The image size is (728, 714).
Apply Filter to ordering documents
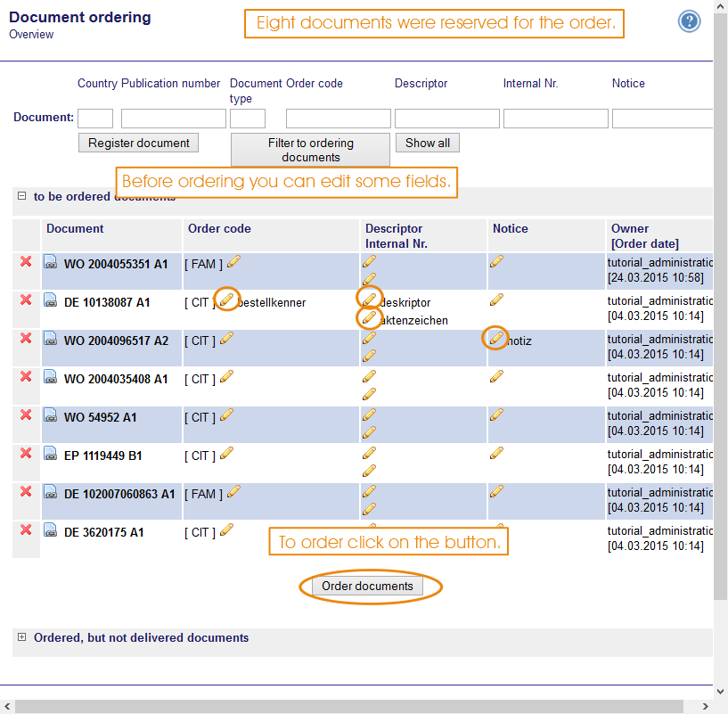(311, 150)
